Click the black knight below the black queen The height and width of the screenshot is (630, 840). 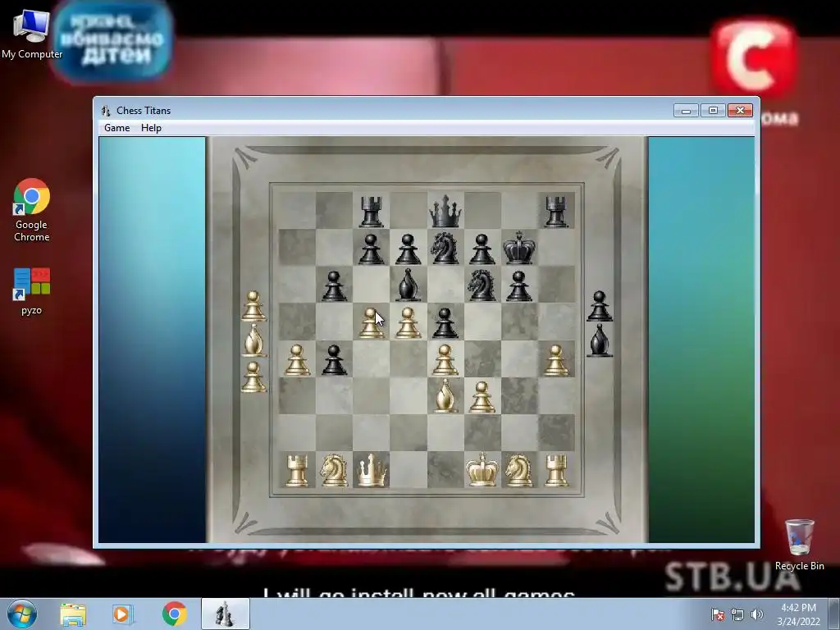pyautogui.click(x=445, y=248)
